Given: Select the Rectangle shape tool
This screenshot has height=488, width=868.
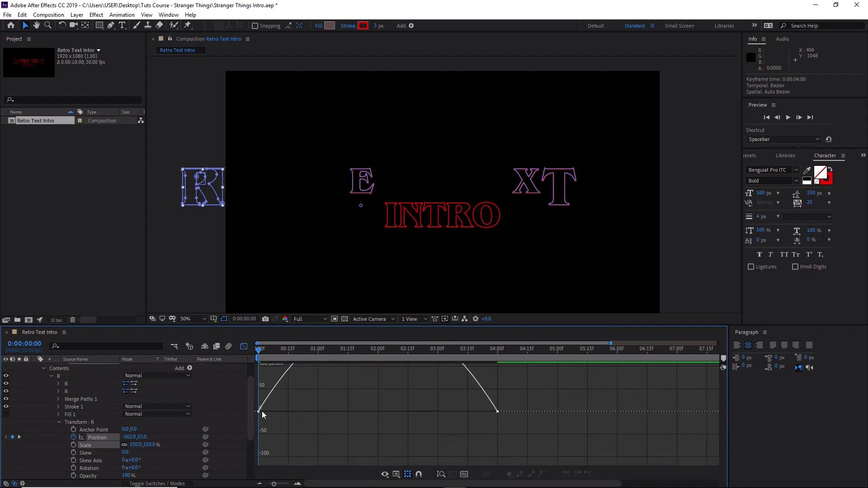Looking at the screenshot, I should click(99, 25).
